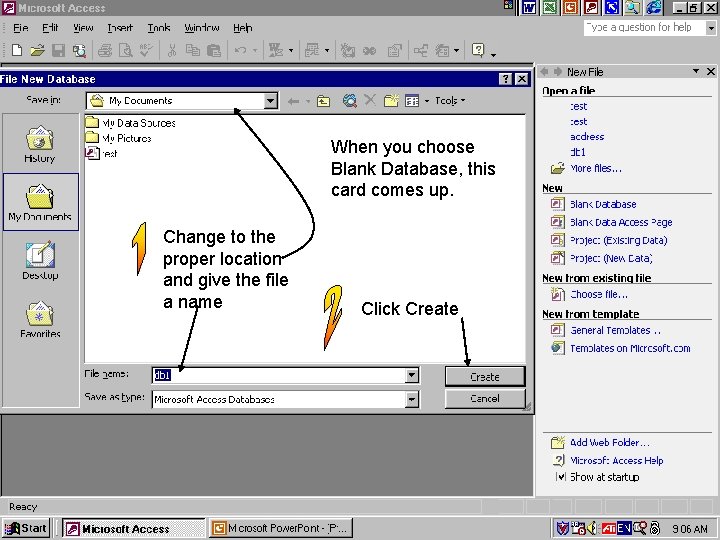Click the Windows Start button
This screenshot has height=540, width=720.
point(26,528)
